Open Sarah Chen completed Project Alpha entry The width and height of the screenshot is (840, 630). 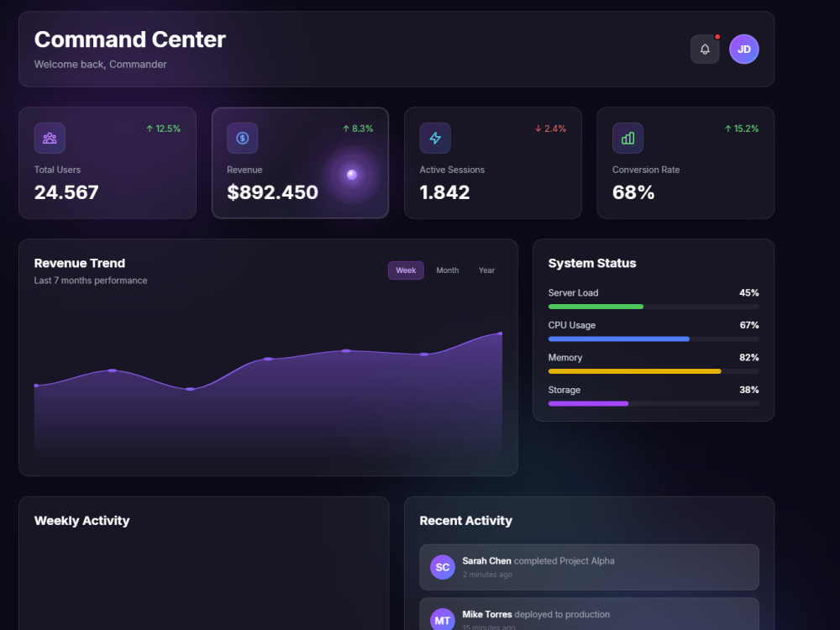coord(590,567)
